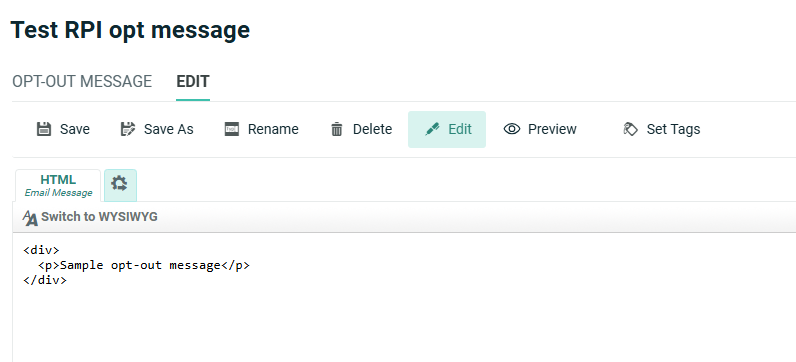The width and height of the screenshot is (796, 362).
Task: Click the Save As text label
Action: (169, 129)
